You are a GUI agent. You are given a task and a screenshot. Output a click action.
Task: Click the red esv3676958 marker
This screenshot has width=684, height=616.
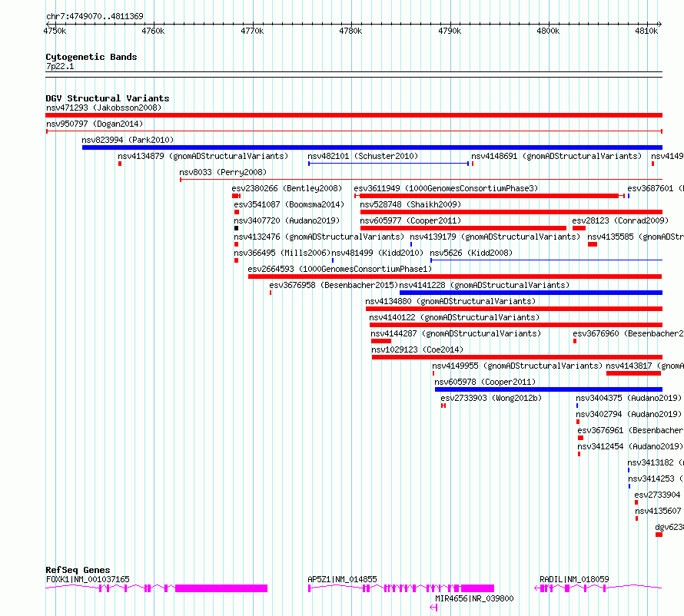pos(271,293)
